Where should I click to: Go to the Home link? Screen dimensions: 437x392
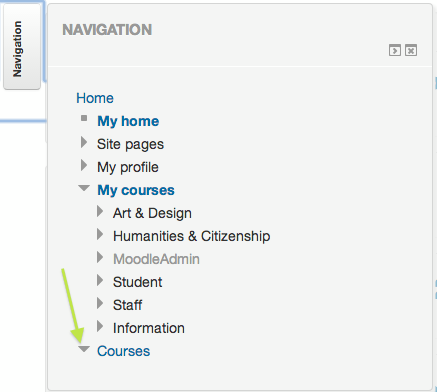coord(95,98)
